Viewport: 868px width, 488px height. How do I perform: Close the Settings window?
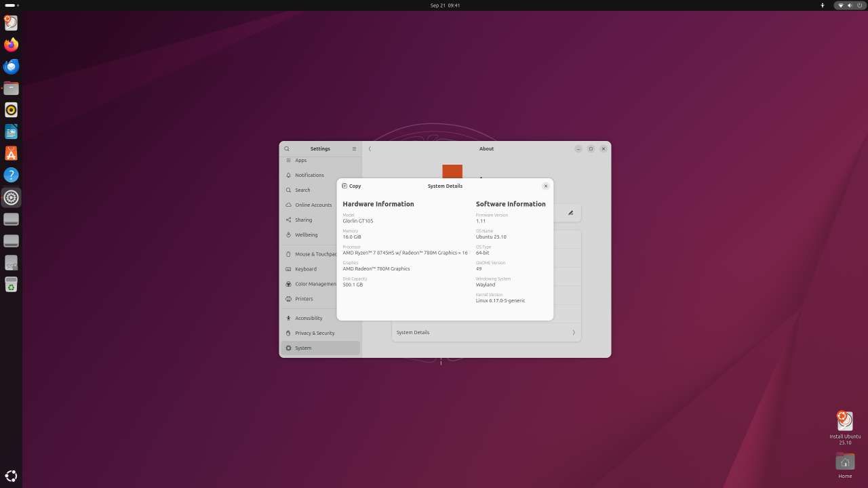coord(604,148)
